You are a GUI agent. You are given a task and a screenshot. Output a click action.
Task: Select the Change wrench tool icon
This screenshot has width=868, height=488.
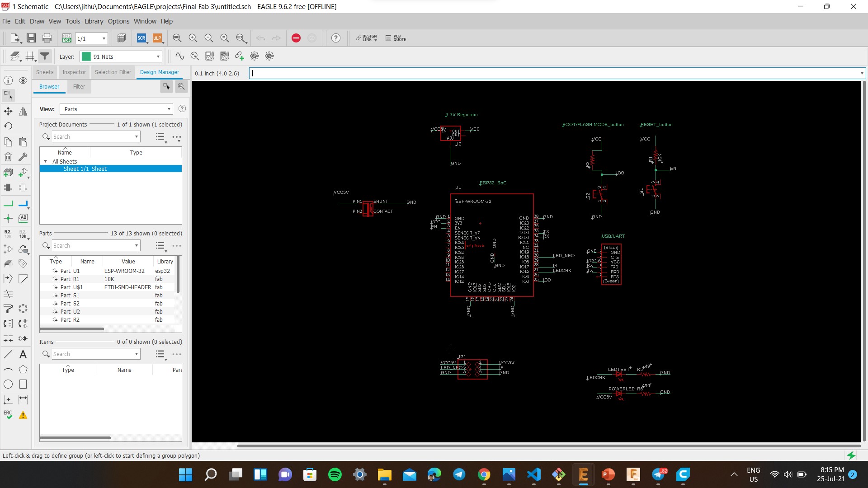coord(23,157)
